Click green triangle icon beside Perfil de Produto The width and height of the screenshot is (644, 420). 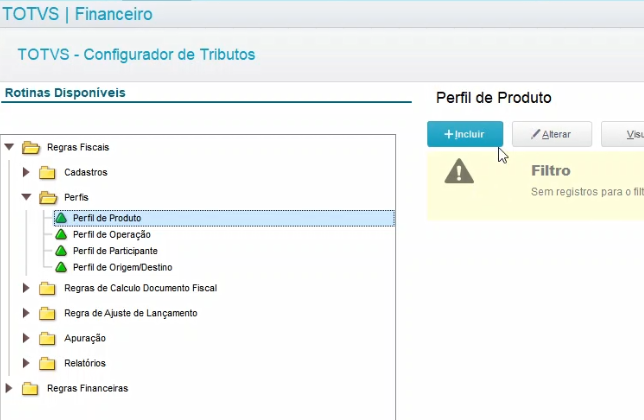pyautogui.click(x=61, y=218)
